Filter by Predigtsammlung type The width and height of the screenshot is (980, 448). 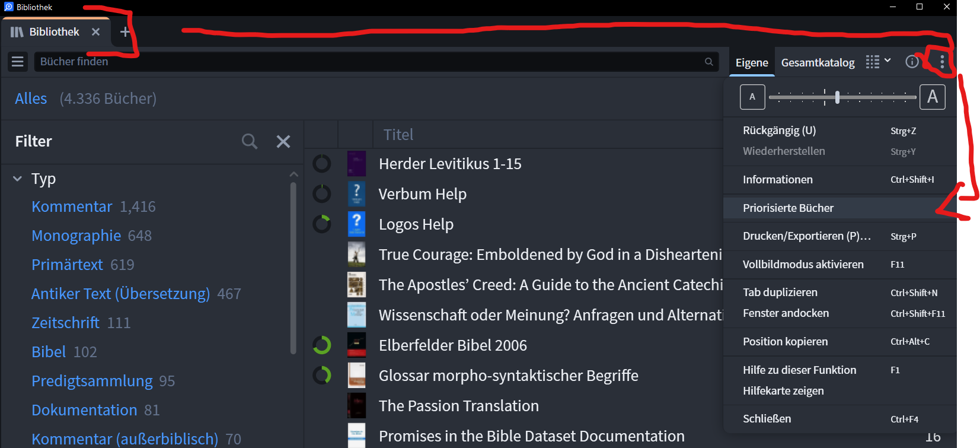[x=92, y=381]
